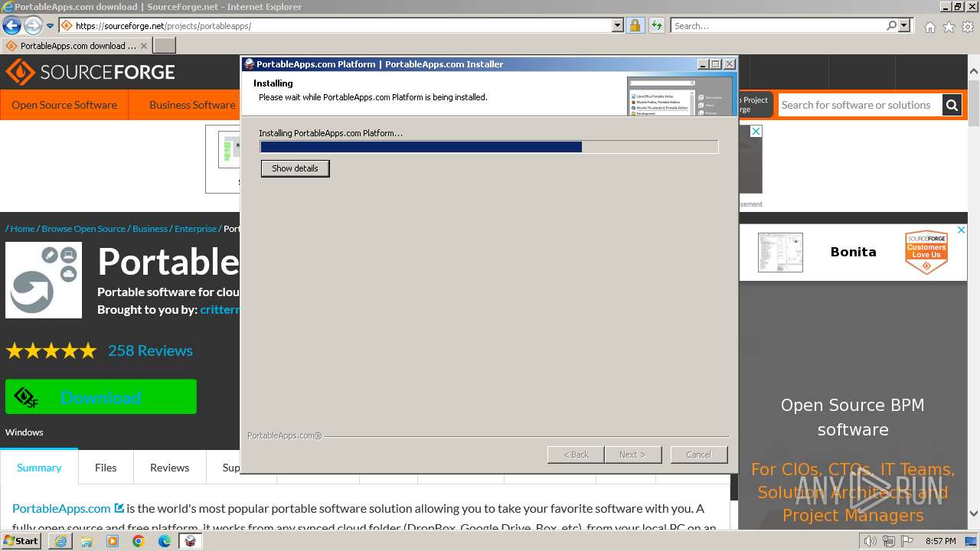Click the PortableApps installer taskbar icon
This screenshot has width=980, height=551.
click(191, 541)
